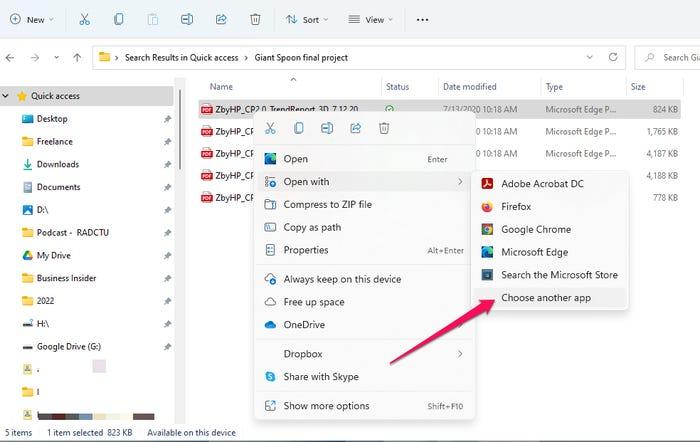This screenshot has width=700, height=442.
Task: Select Search the Microsoft Store
Action: pos(550,275)
